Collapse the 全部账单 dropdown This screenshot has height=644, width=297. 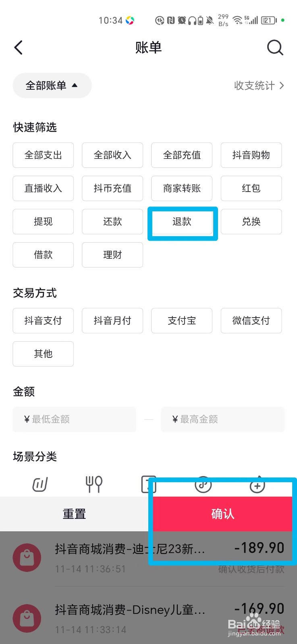(x=52, y=85)
